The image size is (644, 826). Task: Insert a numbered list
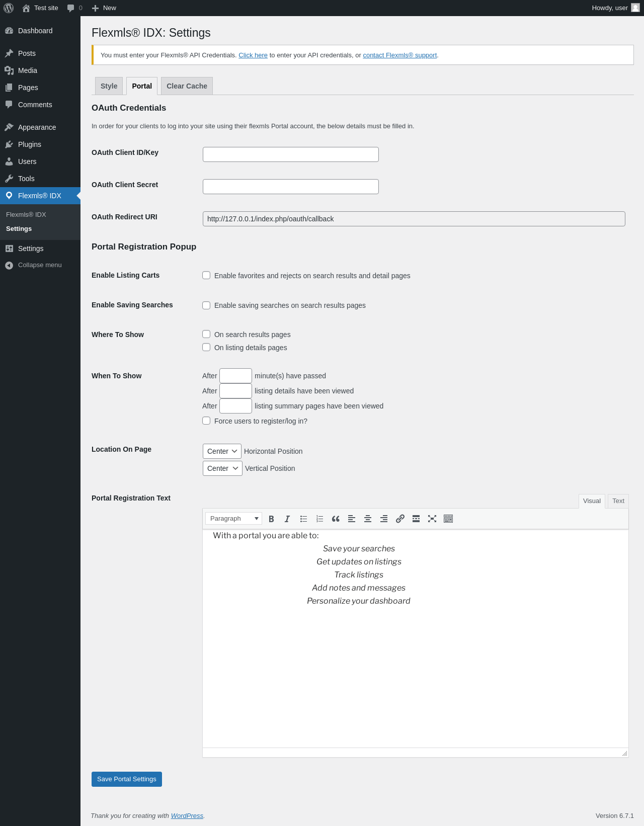pyautogui.click(x=319, y=519)
